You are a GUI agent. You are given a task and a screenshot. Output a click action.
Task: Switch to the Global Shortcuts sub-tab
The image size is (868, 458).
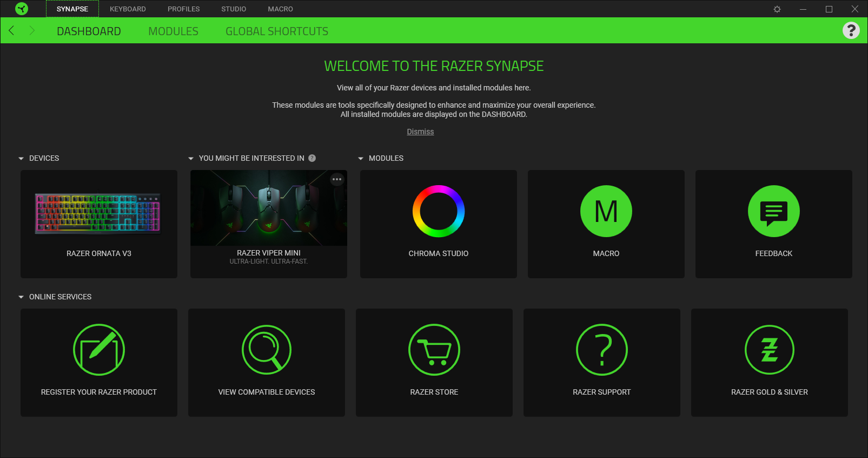click(277, 31)
